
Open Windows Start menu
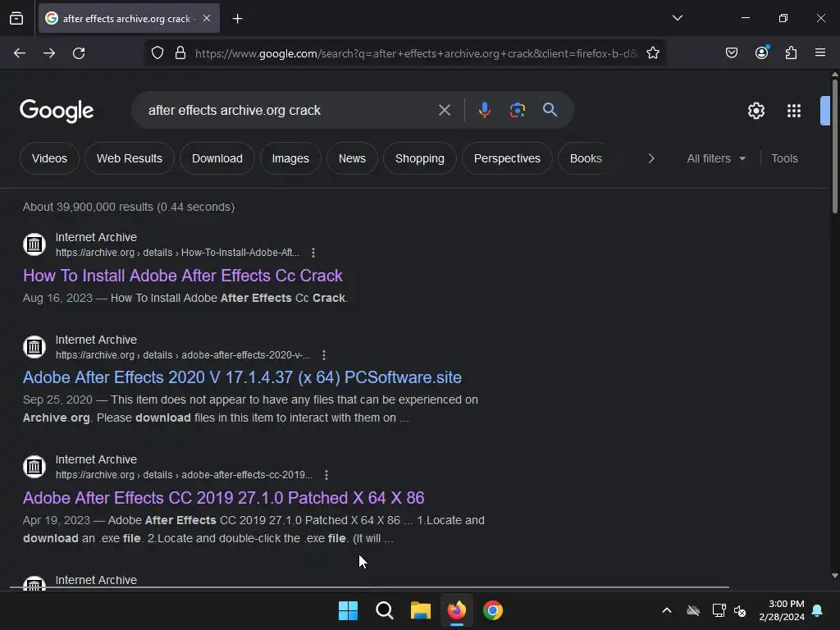click(x=348, y=610)
